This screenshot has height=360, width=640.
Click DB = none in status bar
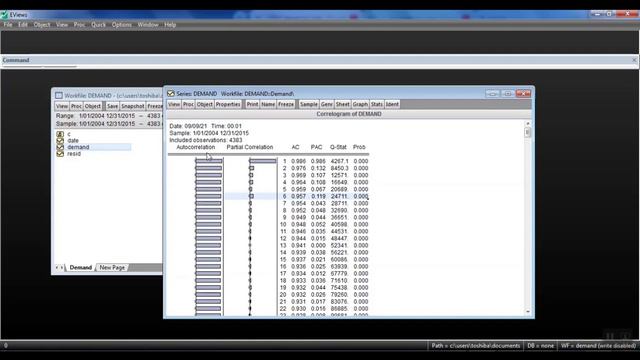tap(540, 346)
